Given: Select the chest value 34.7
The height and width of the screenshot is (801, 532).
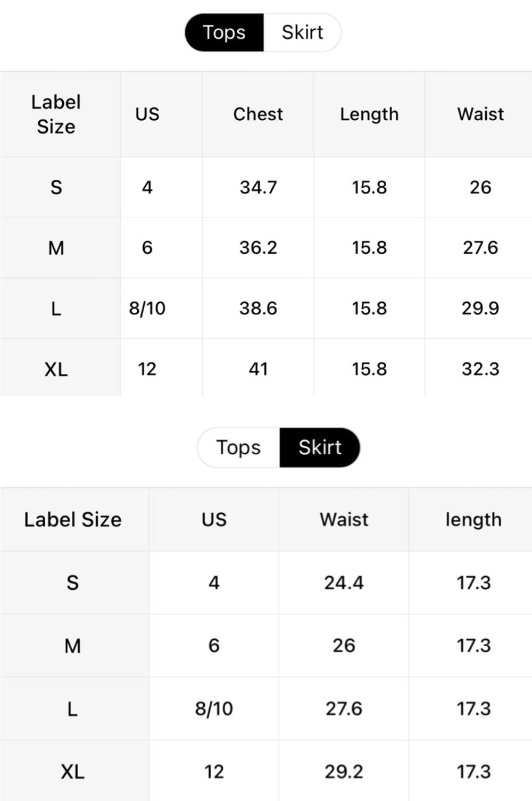Looking at the screenshot, I should point(258,187).
